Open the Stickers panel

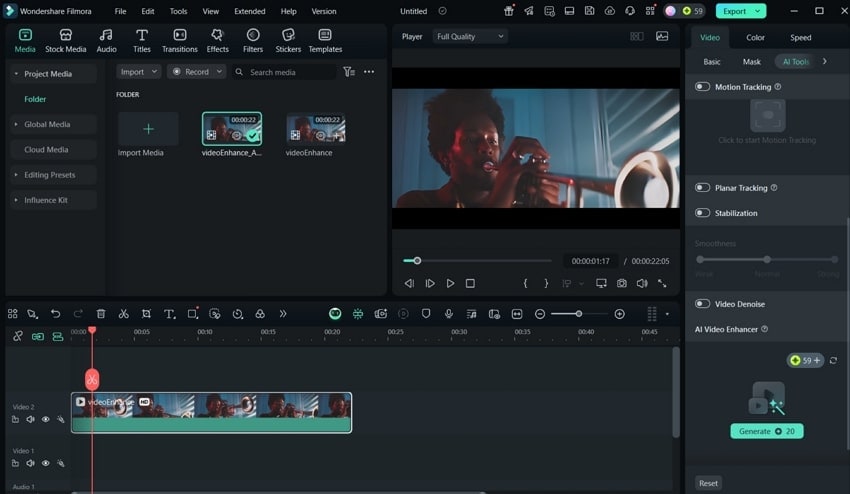(x=288, y=41)
